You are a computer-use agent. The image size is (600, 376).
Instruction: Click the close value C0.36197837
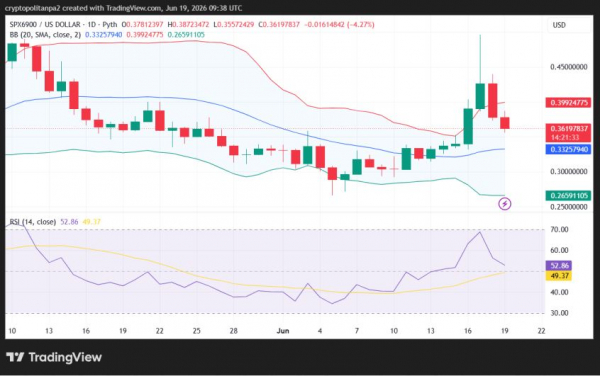click(x=279, y=24)
